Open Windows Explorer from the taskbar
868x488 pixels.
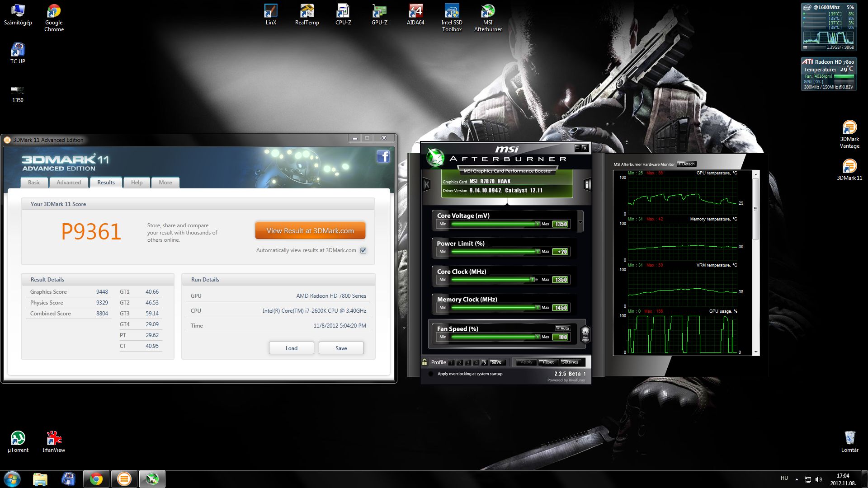point(40,479)
